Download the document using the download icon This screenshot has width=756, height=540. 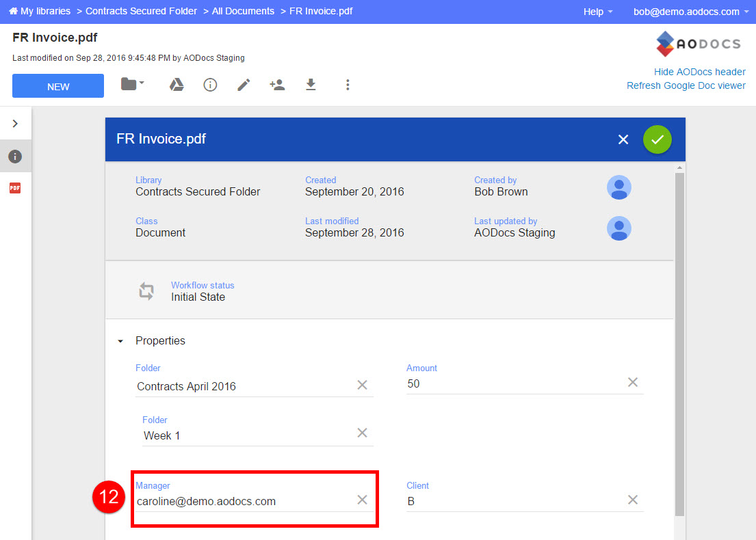(311, 85)
